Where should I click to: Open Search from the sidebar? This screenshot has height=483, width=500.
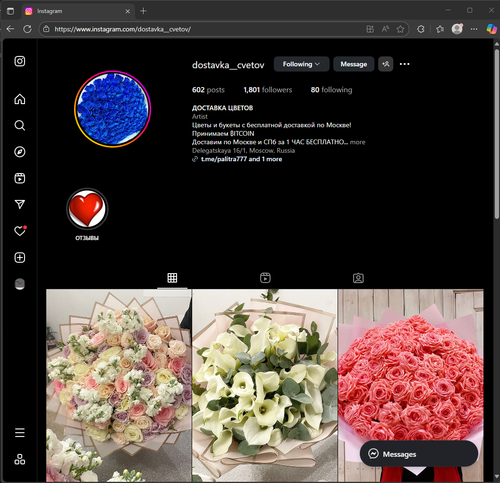[20, 125]
